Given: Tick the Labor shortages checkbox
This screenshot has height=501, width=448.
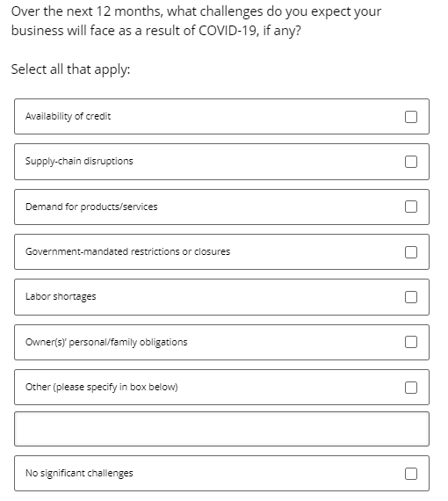Looking at the screenshot, I should [410, 297].
